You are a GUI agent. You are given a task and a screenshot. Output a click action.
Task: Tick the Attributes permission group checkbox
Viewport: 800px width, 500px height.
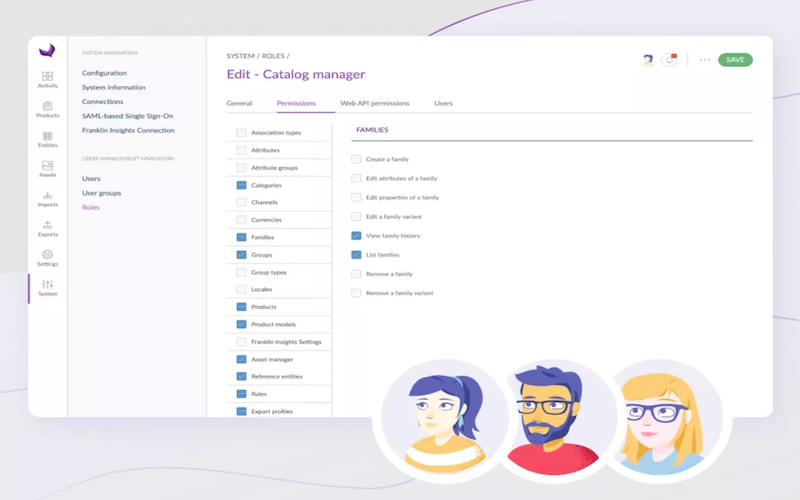(241, 150)
